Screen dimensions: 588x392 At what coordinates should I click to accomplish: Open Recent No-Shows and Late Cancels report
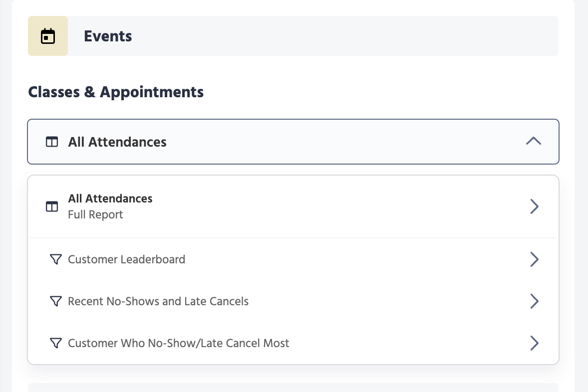tap(158, 301)
